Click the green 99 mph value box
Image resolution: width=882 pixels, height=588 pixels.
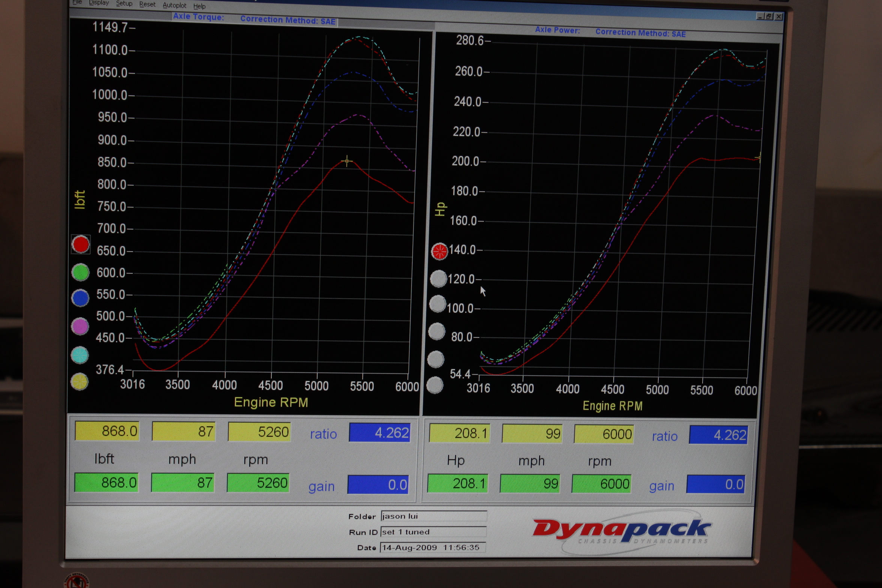coord(530,484)
